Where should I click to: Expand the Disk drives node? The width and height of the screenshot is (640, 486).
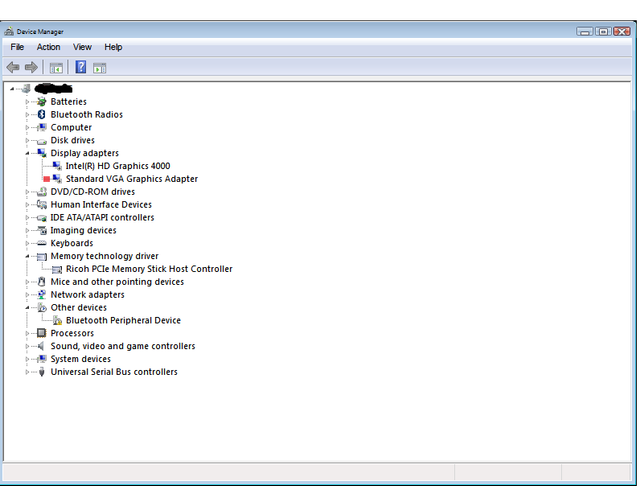(x=27, y=140)
